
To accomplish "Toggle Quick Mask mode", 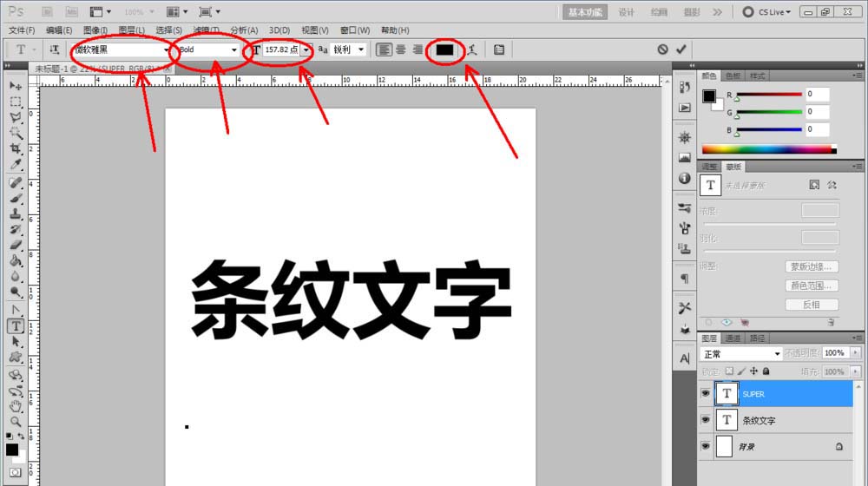I will [x=16, y=472].
